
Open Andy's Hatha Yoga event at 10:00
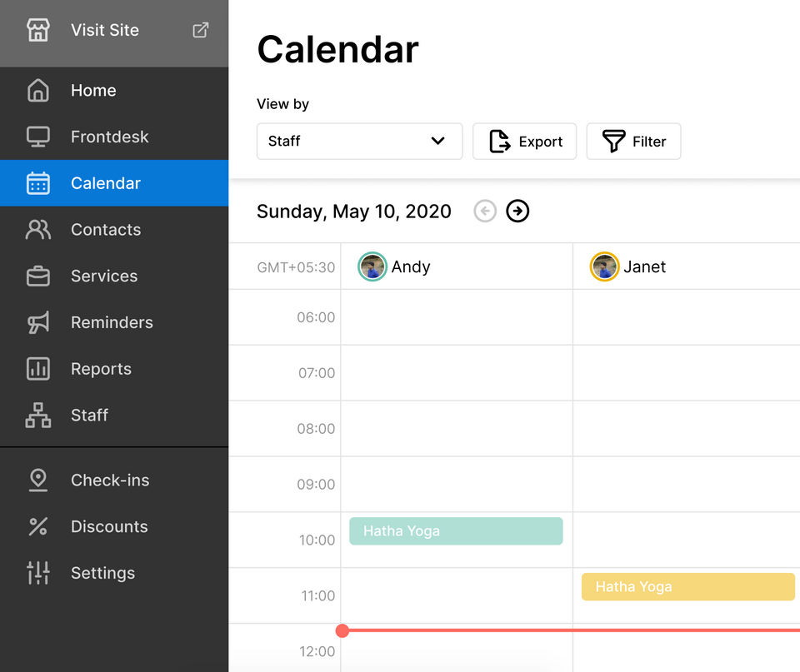tap(456, 531)
